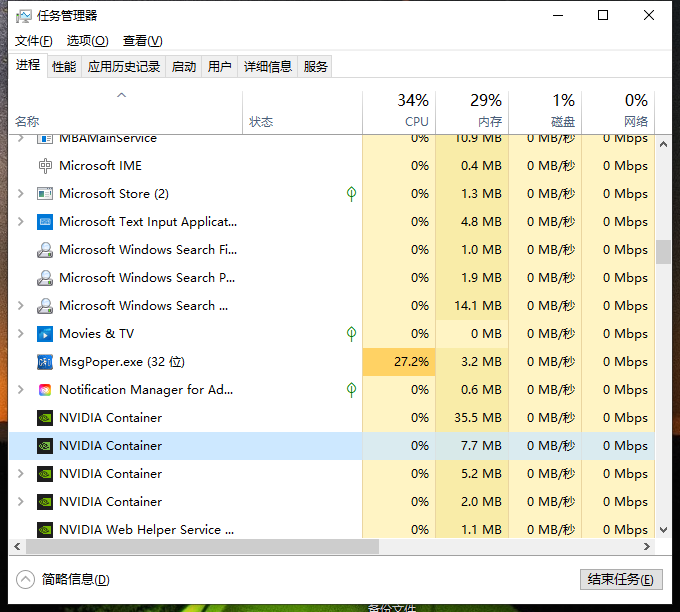The image size is (680, 612).
Task: Click the 14.1 MB memory value
Action: [477, 306]
